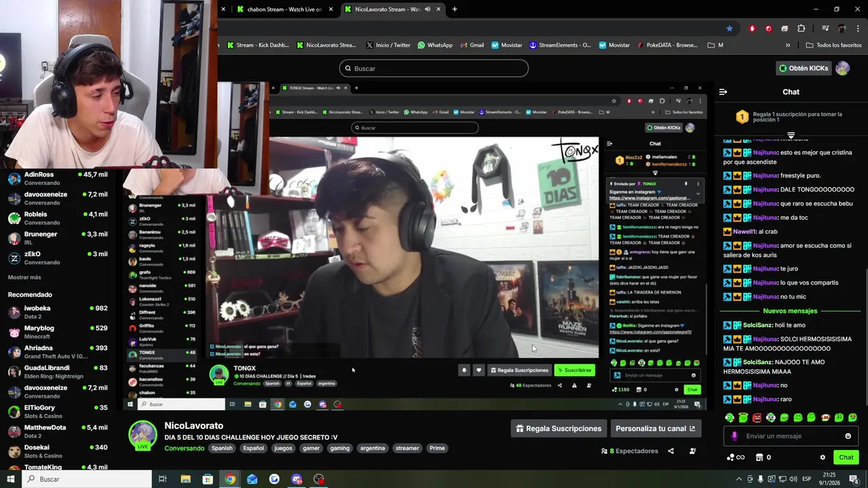Expand top gifters leaderboard arrow in chat
The width and height of the screenshot is (868, 488).
791,136
